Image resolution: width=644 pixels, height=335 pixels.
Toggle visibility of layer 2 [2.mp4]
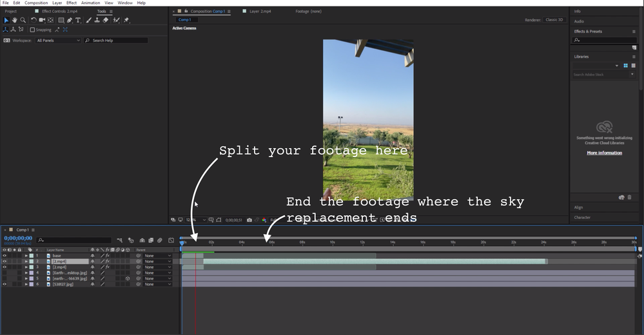5,262
